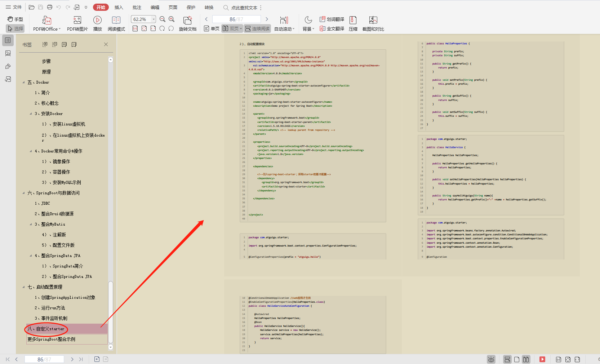Switch to the 批注 tab
Image resolution: width=600 pixels, height=364 pixels.
[x=137, y=7]
